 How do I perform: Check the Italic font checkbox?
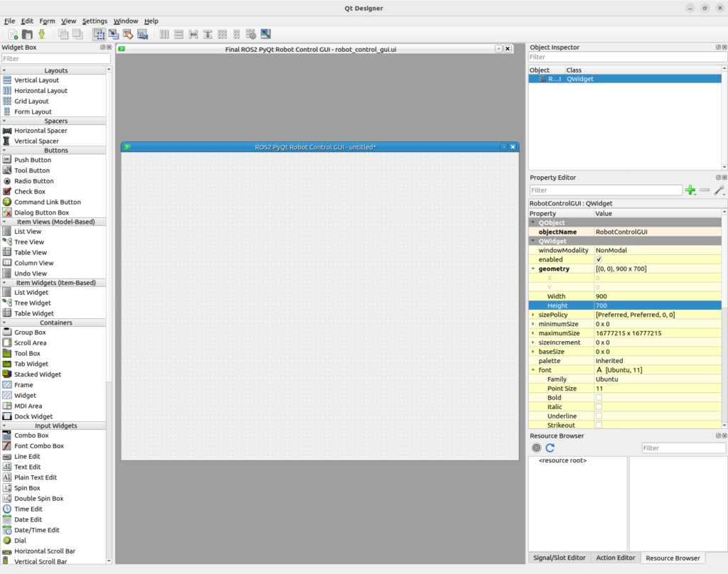599,407
